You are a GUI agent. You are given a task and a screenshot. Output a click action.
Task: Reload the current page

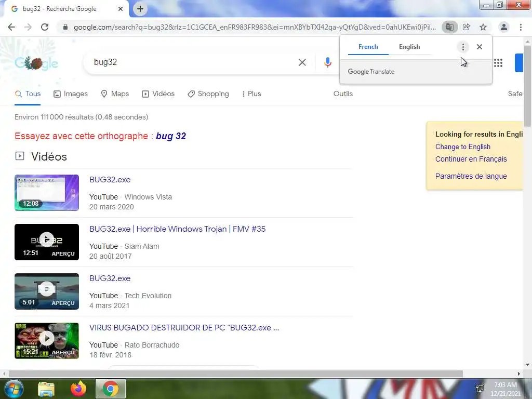[45, 27]
